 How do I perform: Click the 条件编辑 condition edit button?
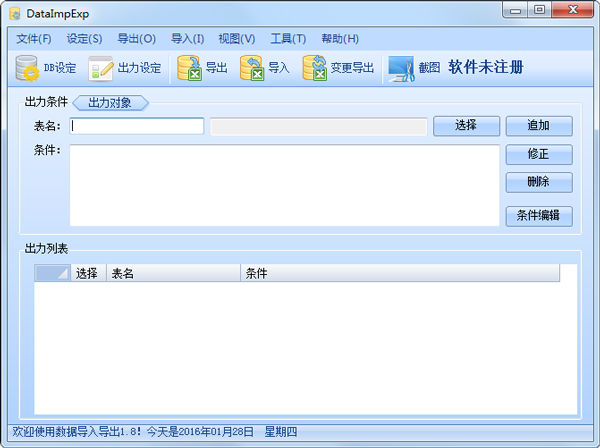(x=539, y=216)
